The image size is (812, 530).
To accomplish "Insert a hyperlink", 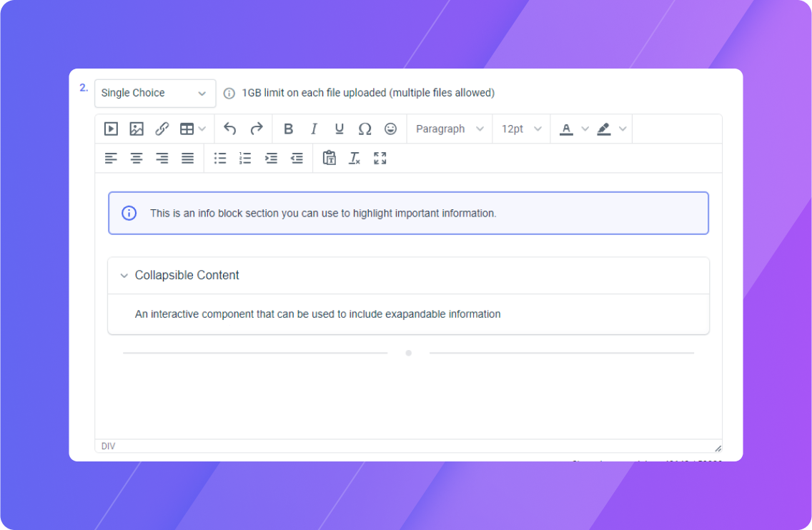I will pos(162,129).
